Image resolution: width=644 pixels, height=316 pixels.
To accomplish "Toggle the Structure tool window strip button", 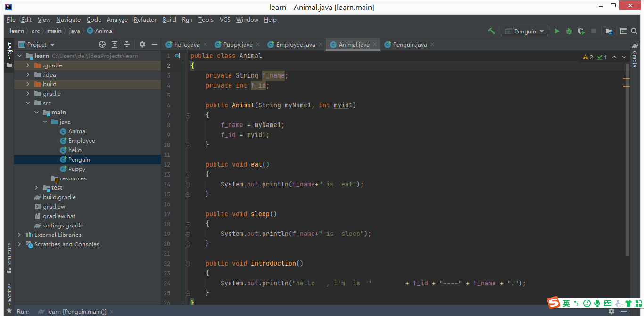I will click(x=9, y=258).
